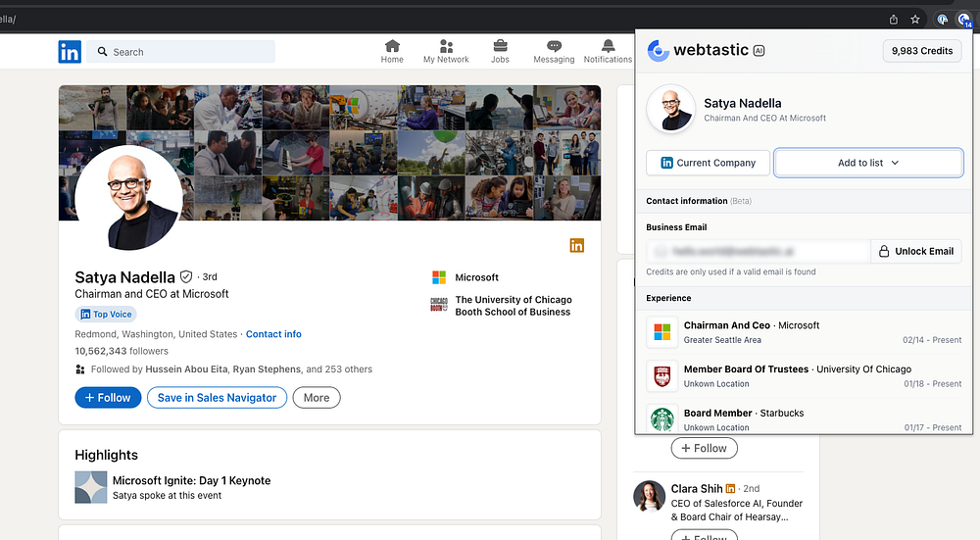Click the blurred business email field

(x=759, y=251)
